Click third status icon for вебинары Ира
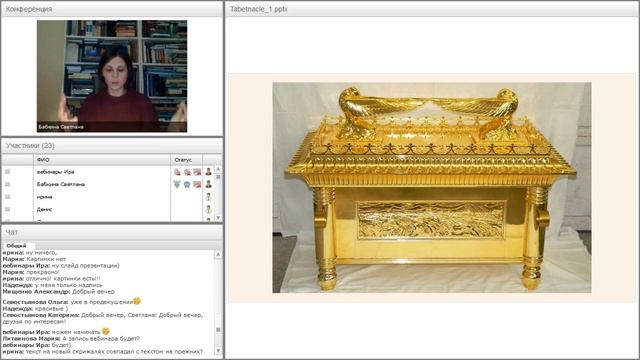Viewport: 640px width, 360px height. [x=197, y=172]
